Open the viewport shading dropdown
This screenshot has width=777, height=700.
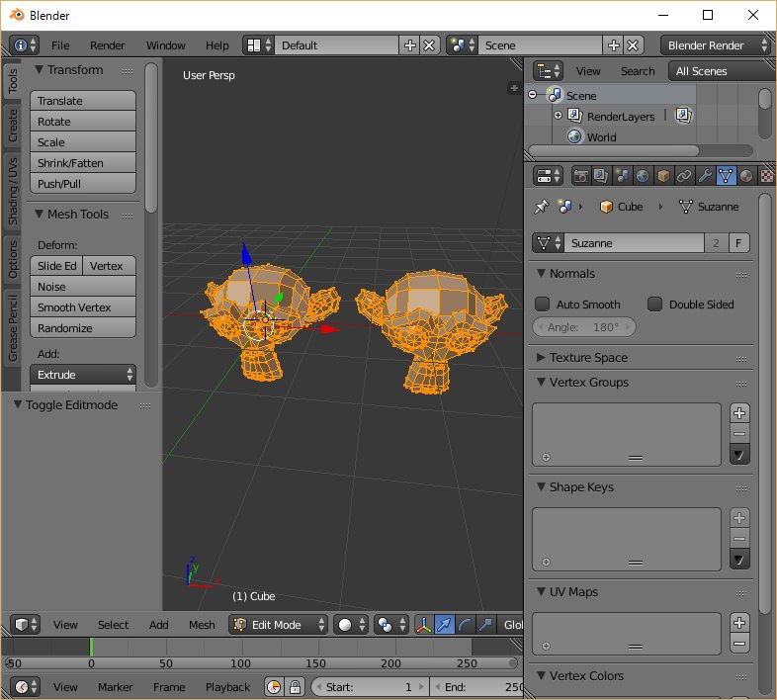[351, 625]
